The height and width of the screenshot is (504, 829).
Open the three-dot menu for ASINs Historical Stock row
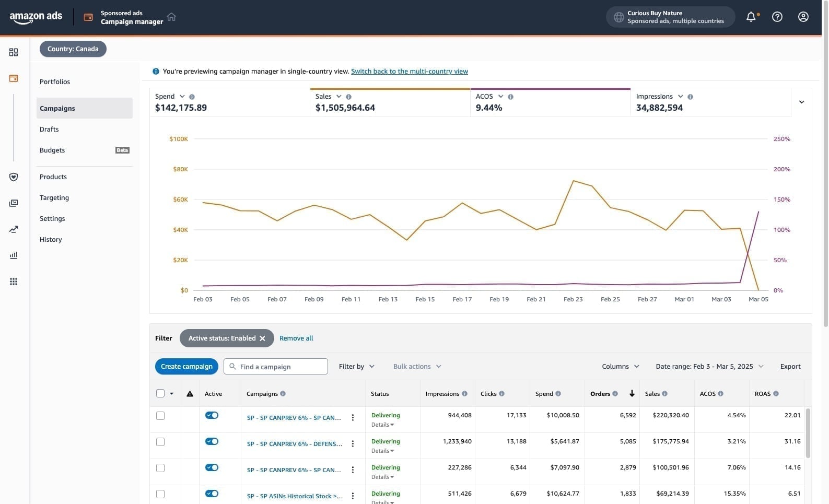[x=353, y=496]
